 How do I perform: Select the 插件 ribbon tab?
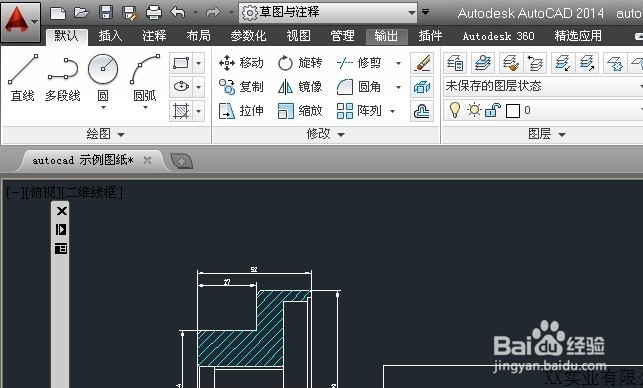(430, 36)
